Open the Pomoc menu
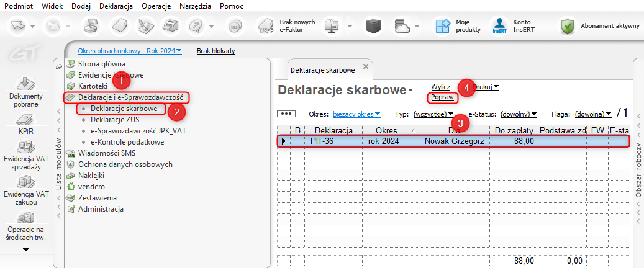This screenshot has width=644, height=268. pyautogui.click(x=231, y=6)
